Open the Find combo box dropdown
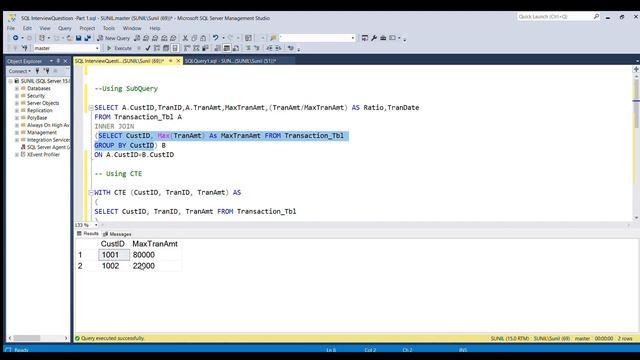 tap(353, 38)
